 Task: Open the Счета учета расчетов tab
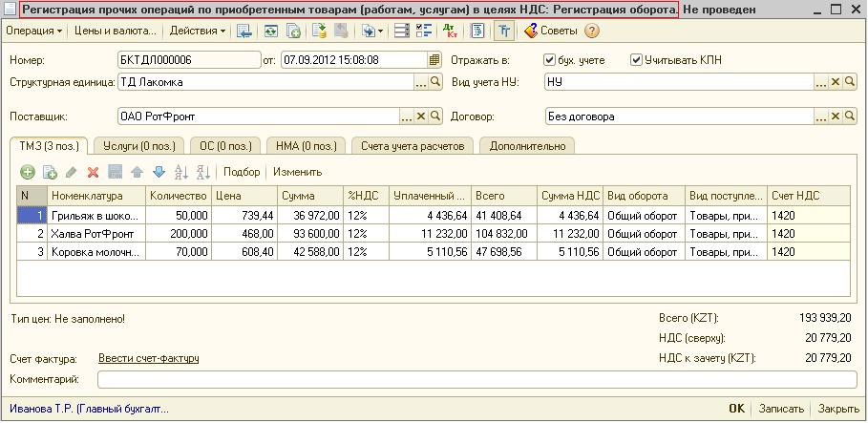point(413,146)
